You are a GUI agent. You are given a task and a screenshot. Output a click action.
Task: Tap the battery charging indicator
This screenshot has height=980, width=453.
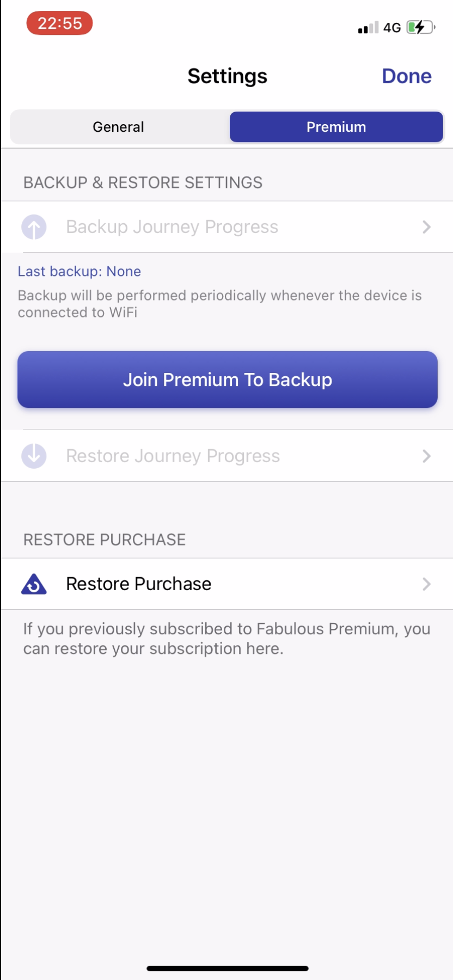pos(419,28)
